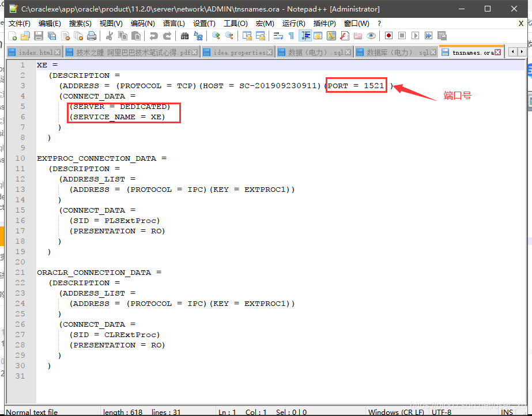
Task: Click the Cut scissors icon
Action: tap(110, 36)
